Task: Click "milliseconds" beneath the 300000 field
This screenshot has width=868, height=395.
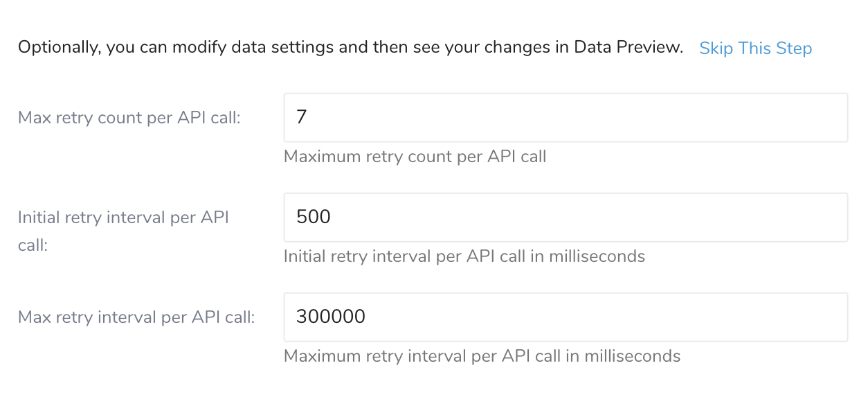Action: (633, 356)
